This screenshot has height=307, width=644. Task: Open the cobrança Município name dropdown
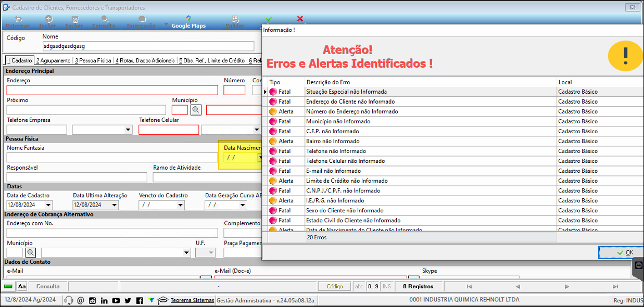[x=187, y=252]
